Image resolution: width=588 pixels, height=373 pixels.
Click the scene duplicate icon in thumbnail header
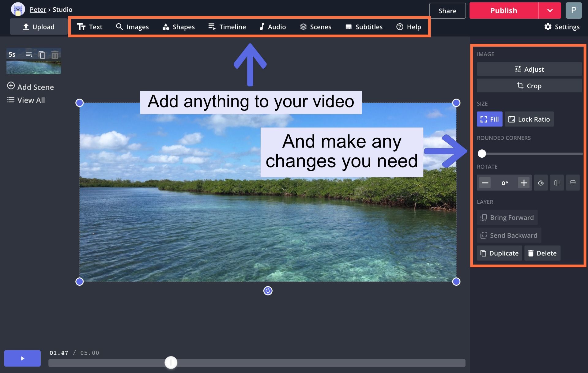42,55
